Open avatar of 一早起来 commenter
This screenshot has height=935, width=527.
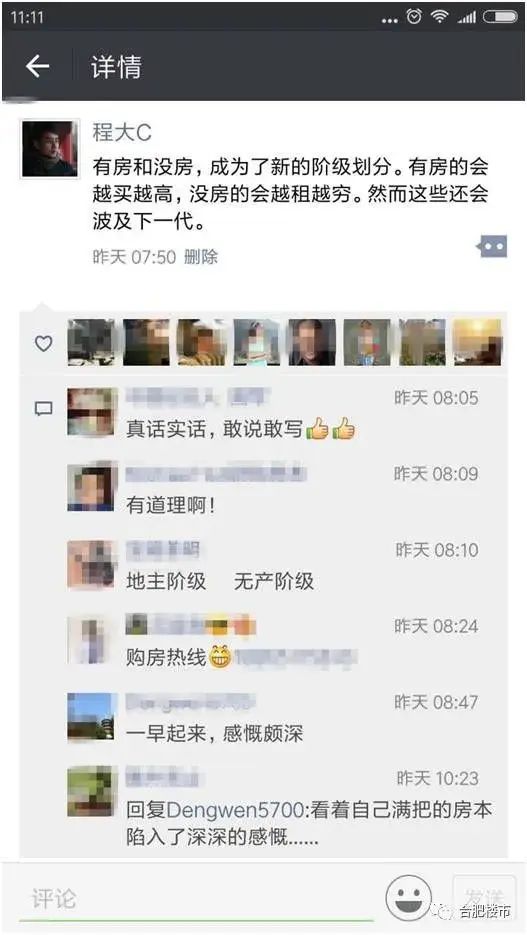point(91,716)
